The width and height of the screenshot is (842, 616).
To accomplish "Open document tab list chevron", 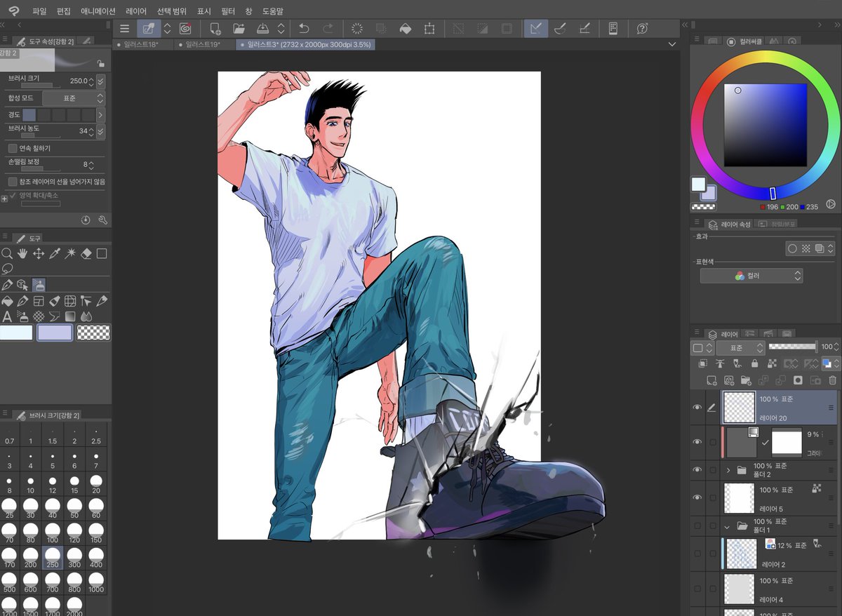I will pyautogui.click(x=672, y=44).
